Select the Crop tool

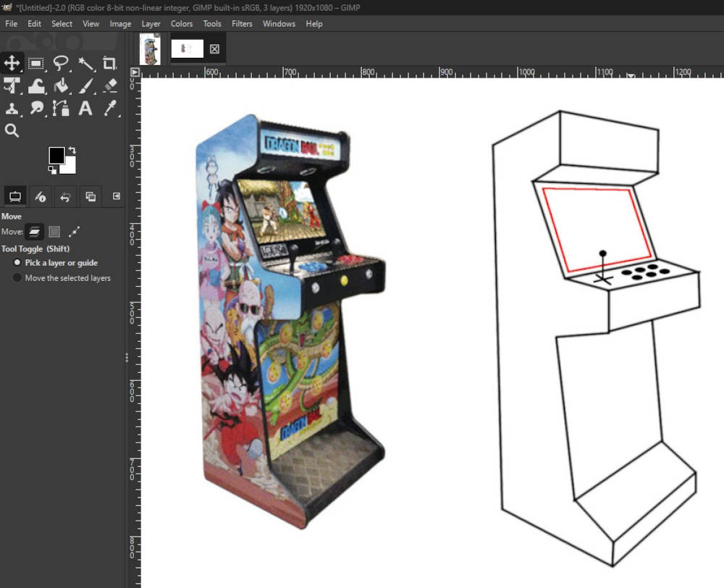[110, 63]
